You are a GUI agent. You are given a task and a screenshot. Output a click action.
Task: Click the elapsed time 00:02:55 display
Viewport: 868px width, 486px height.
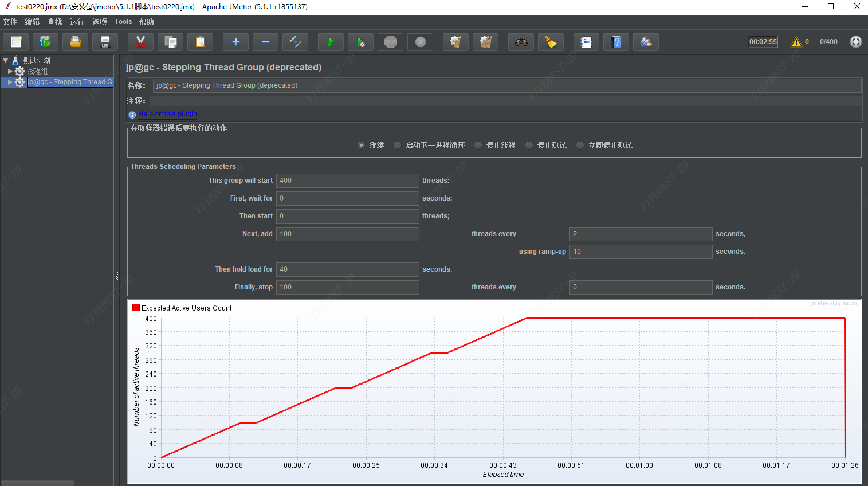763,42
